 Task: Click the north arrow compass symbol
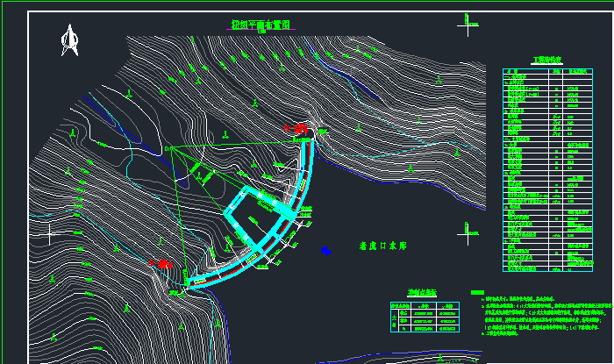(69, 40)
